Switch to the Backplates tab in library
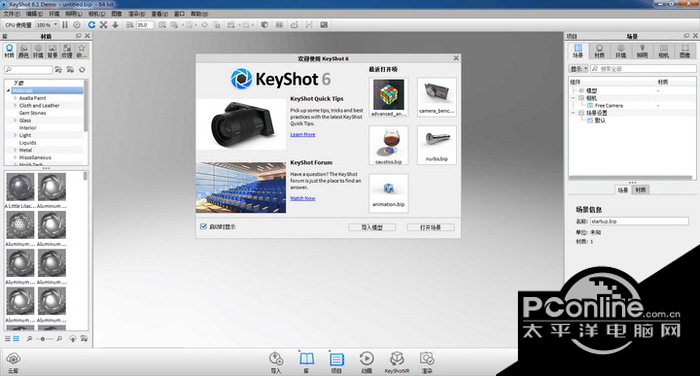This screenshot has width=700, height=376. point(53,51)
